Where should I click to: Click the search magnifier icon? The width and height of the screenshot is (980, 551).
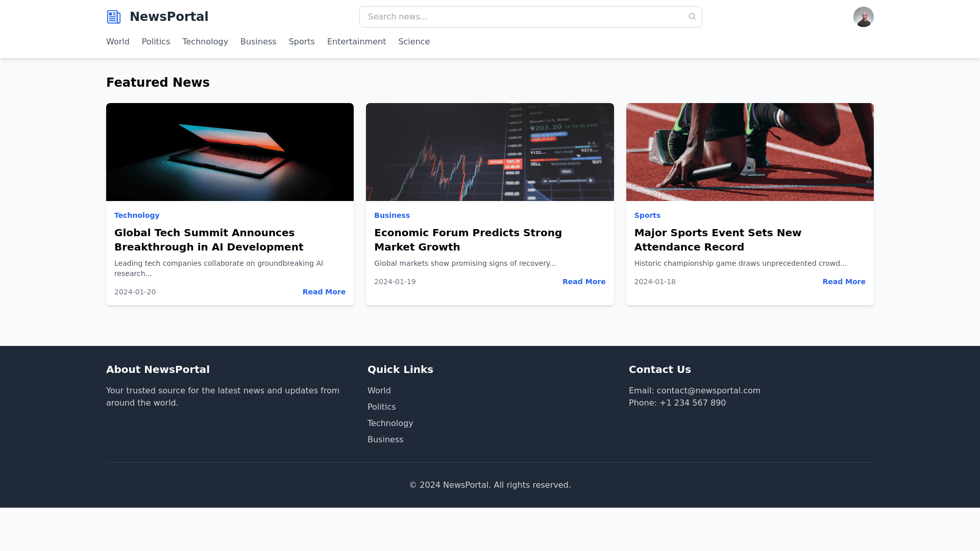click(692, 17)
